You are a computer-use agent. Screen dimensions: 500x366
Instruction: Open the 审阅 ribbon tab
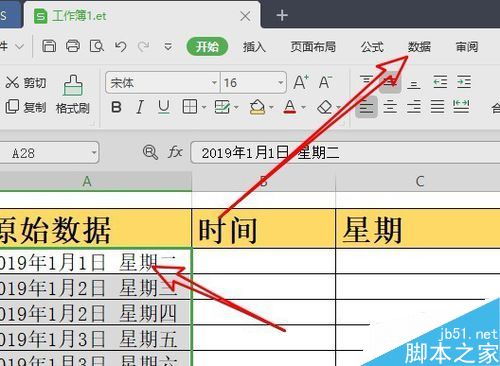click(x=467, y=47)
